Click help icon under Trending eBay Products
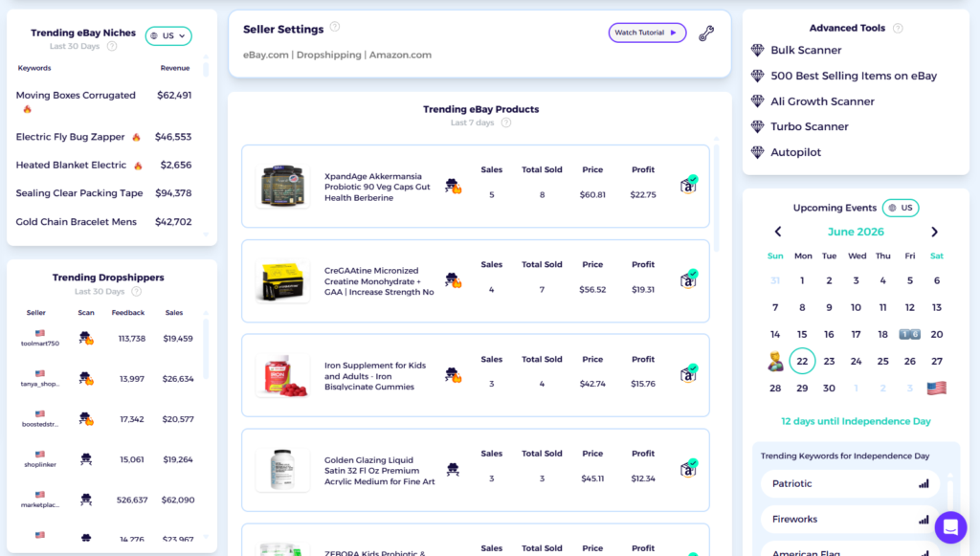The width and height of the screenshot is (980, 556). (x=506, y=122)
